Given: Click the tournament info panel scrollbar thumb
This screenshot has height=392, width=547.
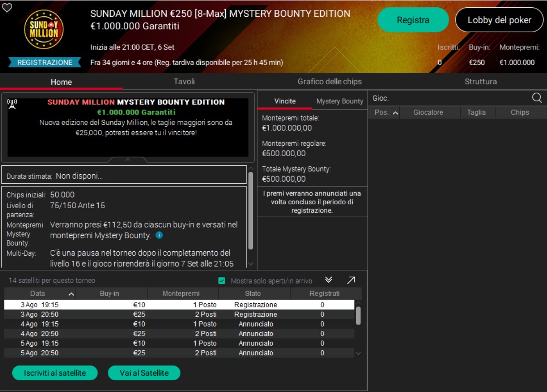Looking at the screenshot, I should [x=251, y=210].
